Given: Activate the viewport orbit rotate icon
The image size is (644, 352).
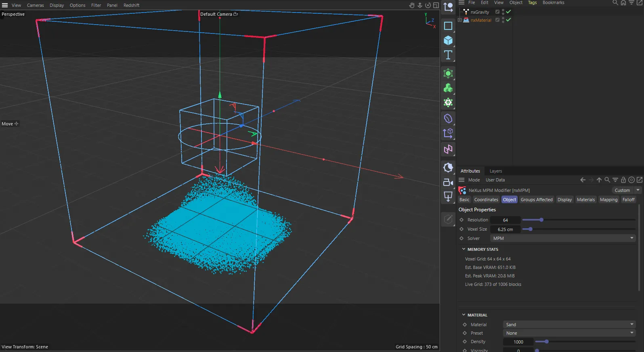Looking at the screenshot, I should click(x=428, y=5).
